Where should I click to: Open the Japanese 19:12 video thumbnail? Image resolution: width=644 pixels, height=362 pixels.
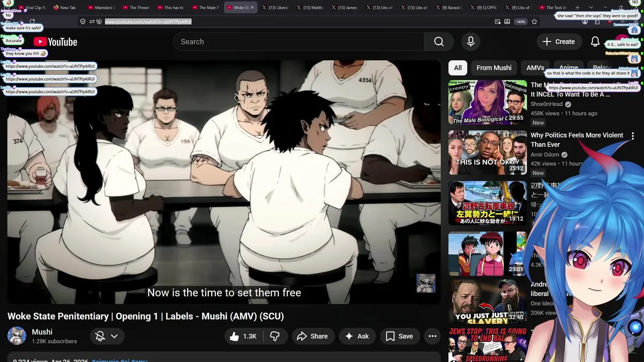488,203
